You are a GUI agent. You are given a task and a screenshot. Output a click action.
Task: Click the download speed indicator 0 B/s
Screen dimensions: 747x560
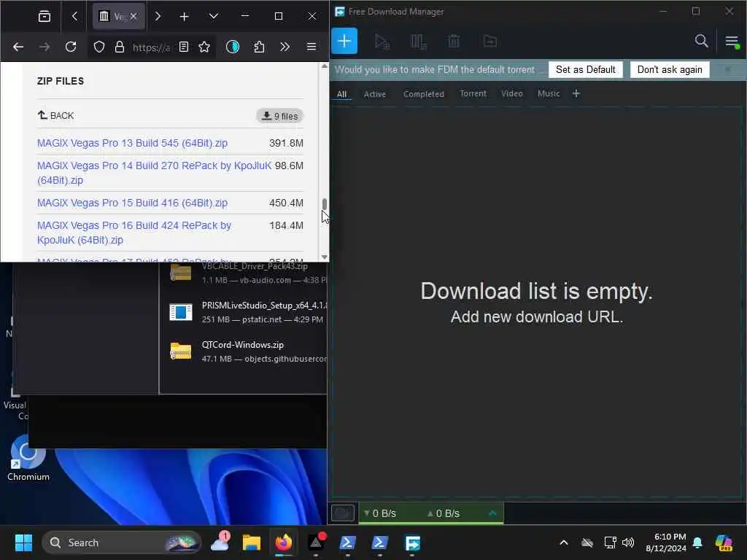[x=379, y=513]
